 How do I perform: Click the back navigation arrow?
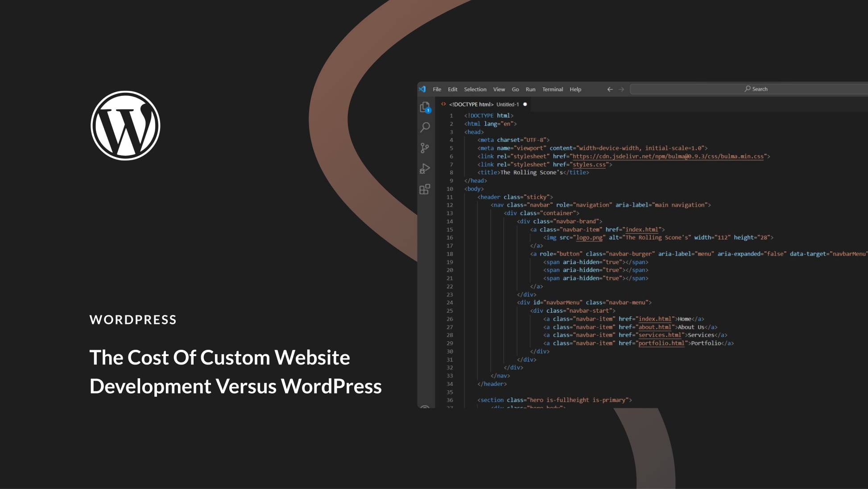pyautogui.click(x=610, y=89)
